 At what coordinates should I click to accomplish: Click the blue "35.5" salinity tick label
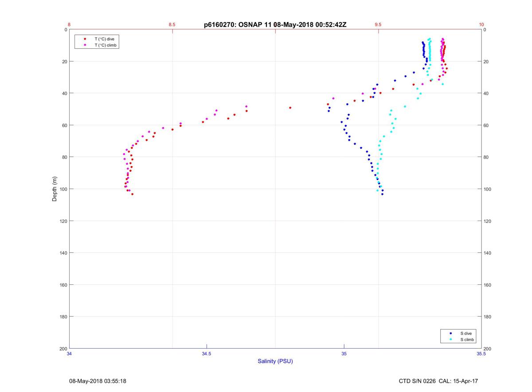(x=481, y=354)
